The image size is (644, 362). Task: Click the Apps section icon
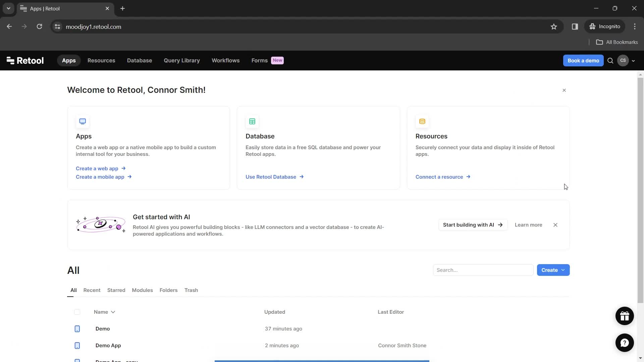pos(83,121)
